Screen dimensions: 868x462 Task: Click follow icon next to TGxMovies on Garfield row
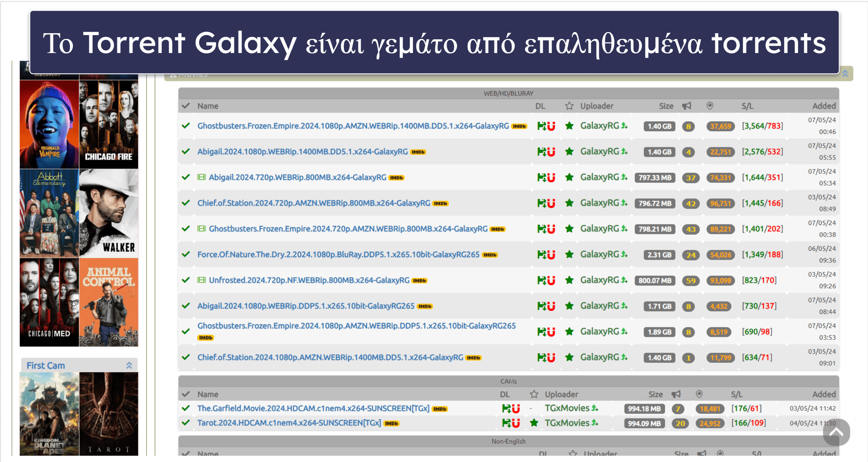[x=595, y=408]
